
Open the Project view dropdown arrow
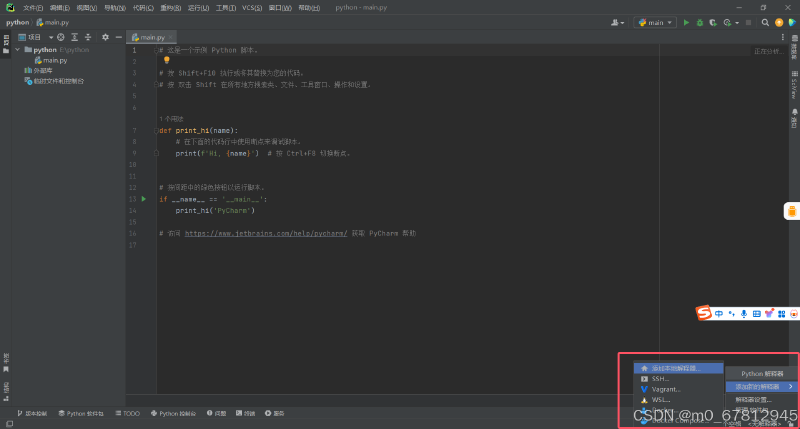[x=51, y=37]
